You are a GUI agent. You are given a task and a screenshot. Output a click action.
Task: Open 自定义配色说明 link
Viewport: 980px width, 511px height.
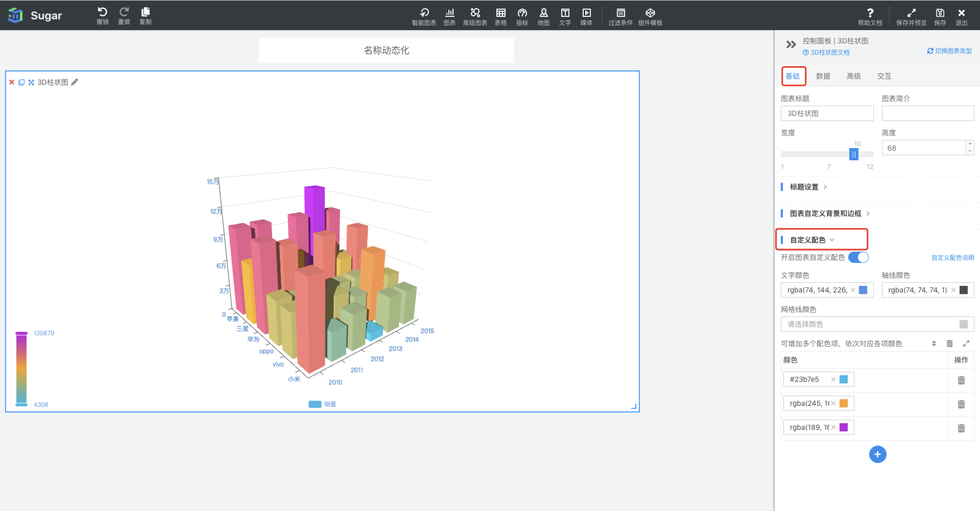(x=953, y=257)
